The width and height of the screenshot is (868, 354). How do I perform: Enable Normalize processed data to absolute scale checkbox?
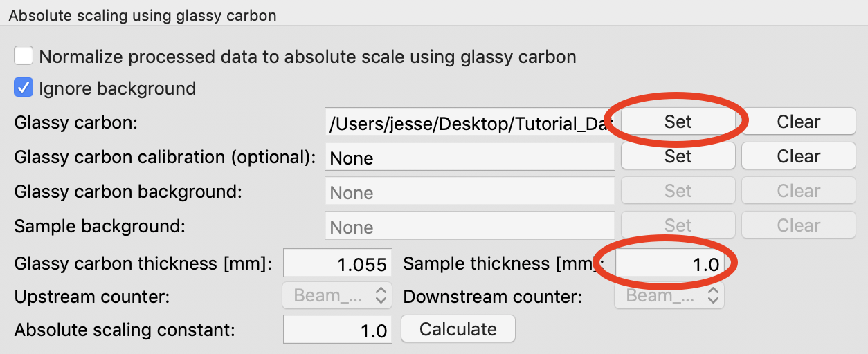pos(24,55)
